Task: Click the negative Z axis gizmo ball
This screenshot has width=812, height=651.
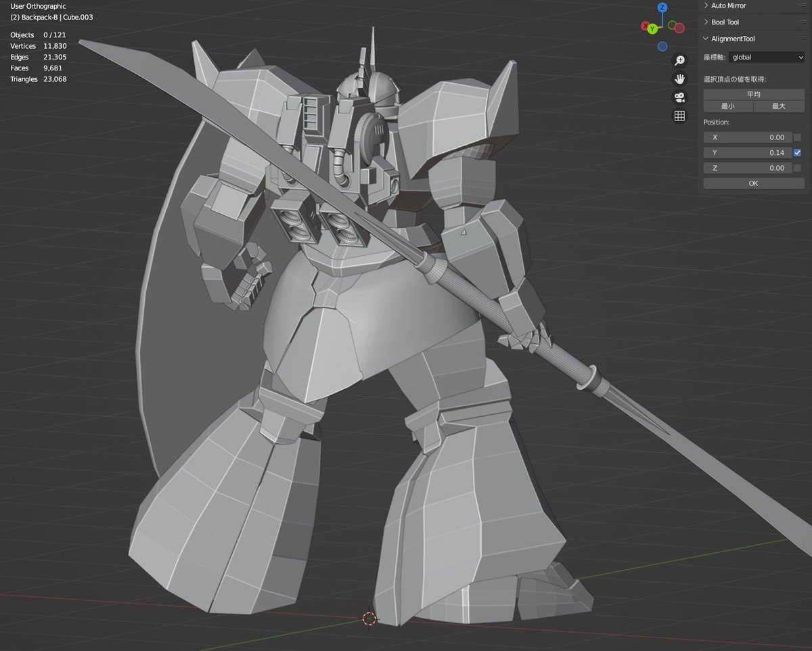Action: click(662, 47)
